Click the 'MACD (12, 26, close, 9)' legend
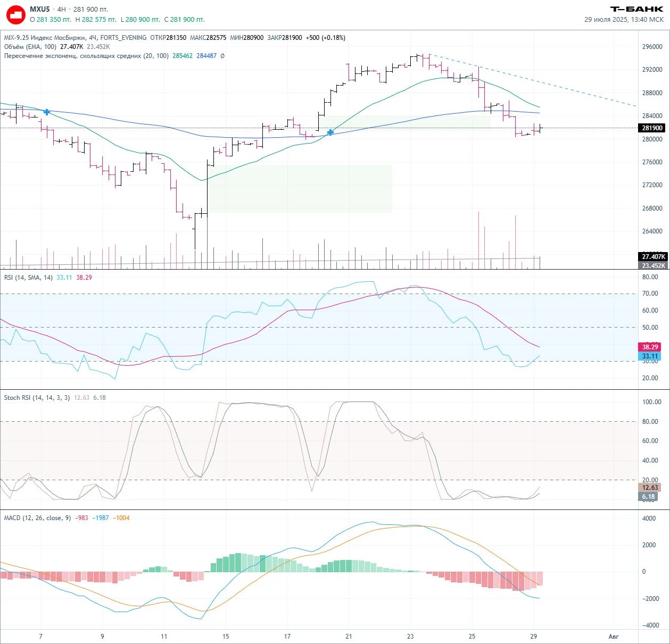Screen dimensions: 670x644 pos(37,518)
